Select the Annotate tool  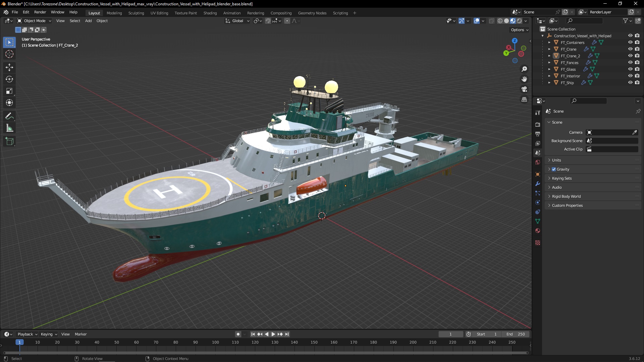(9, 116)
